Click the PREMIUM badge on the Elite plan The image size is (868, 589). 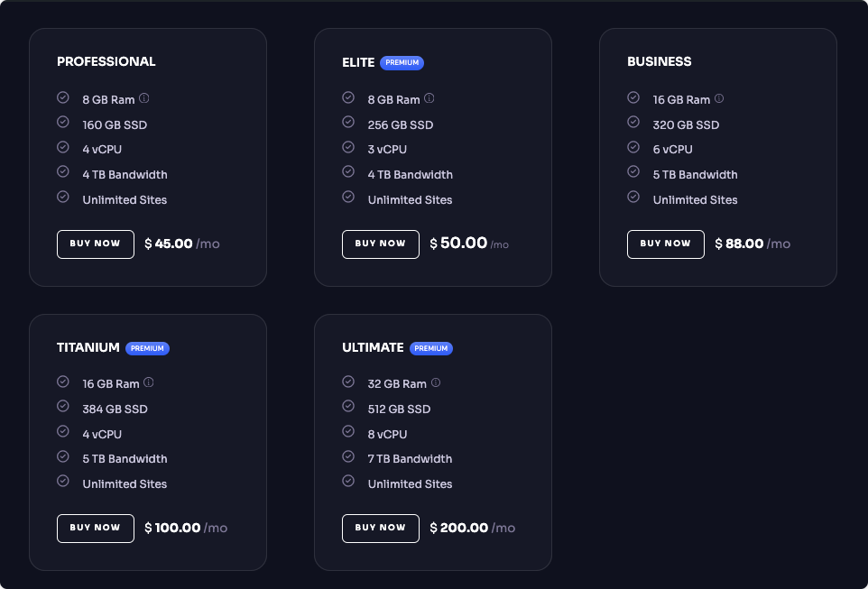[x=401, y=62]
